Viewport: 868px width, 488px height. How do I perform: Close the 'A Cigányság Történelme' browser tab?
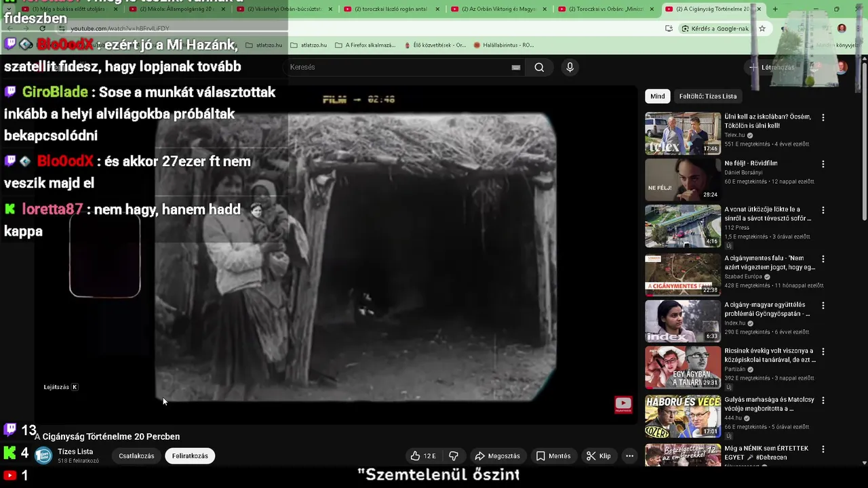tap(759, 9)
